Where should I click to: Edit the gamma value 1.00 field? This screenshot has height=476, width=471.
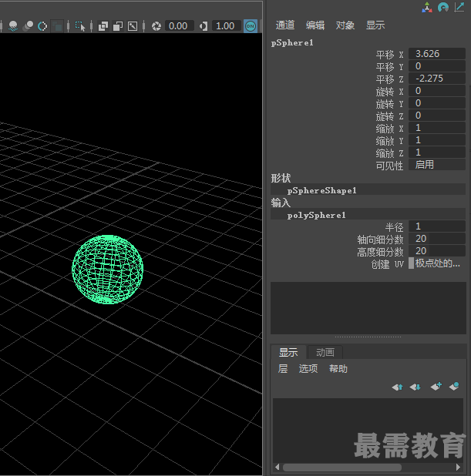coord(227,26)
